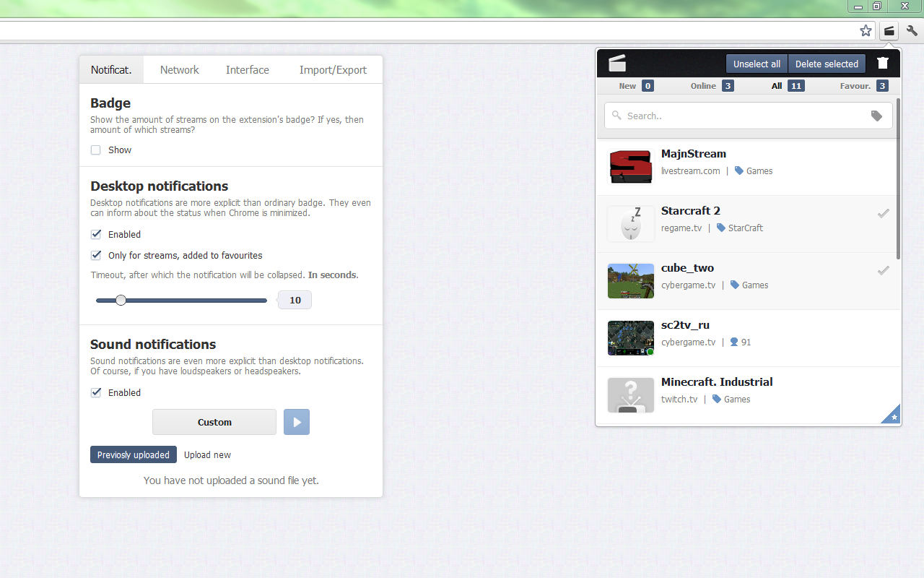Click the trash can icon in the popup header
This screenshot has width=924, height=578.
(882, 64)
